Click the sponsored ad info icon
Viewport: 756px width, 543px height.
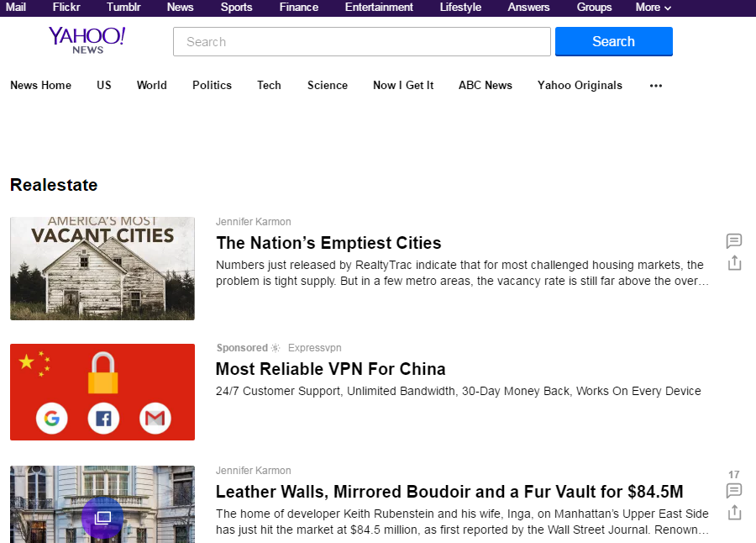pyautogui.click(x=276, y=348)
